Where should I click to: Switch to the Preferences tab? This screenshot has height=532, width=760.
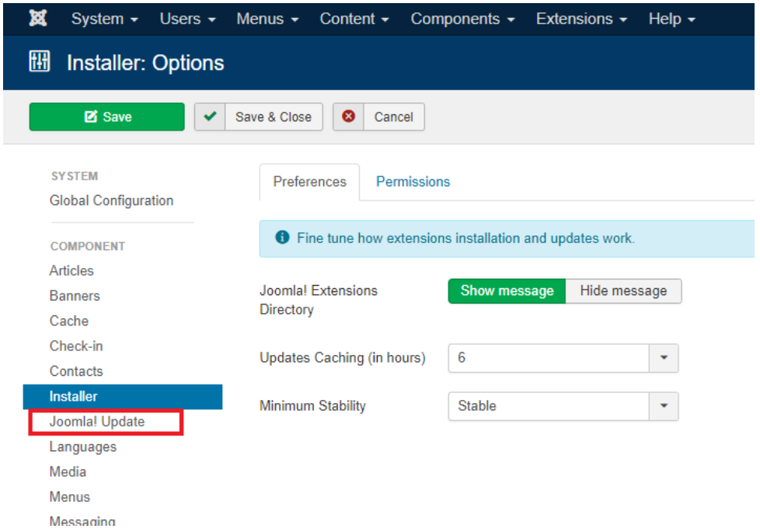(310, 182)
